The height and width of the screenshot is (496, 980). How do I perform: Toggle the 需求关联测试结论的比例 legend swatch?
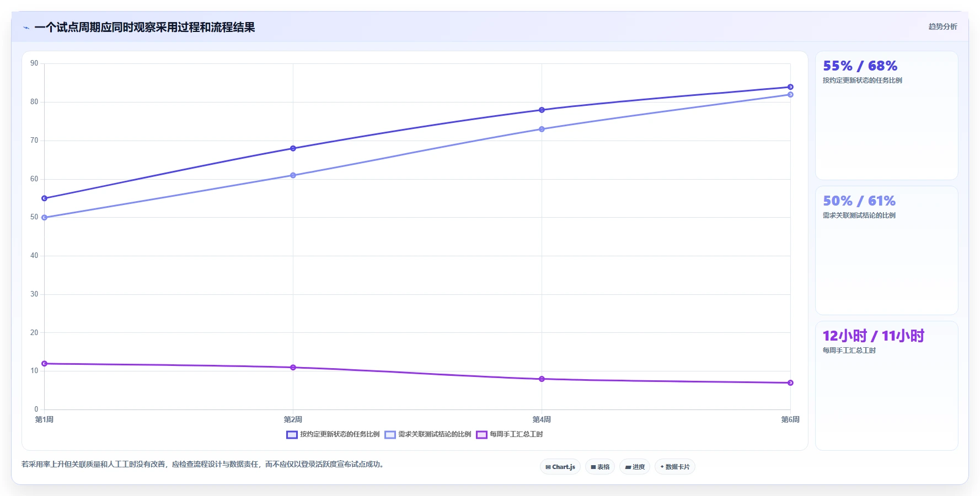pyautogui.click(x=390, y=435)
